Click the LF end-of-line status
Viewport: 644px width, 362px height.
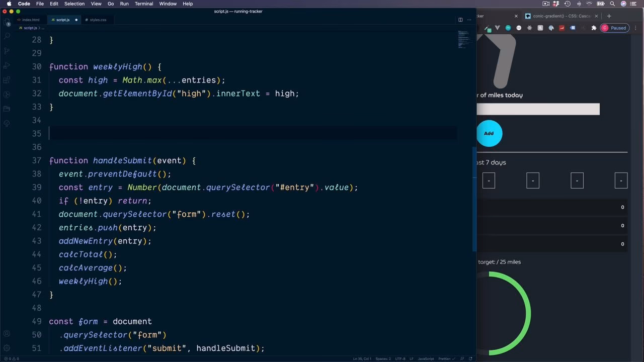412,358
